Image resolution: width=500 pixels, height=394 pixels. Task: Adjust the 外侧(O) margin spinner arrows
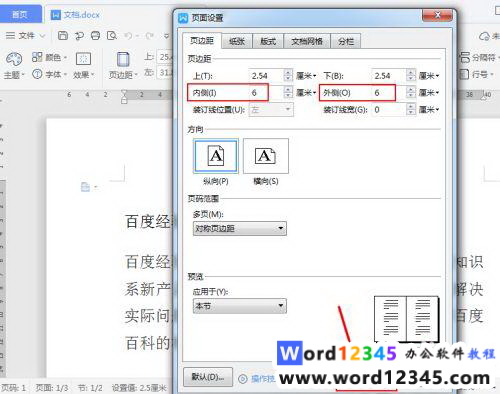coord(411,92)
